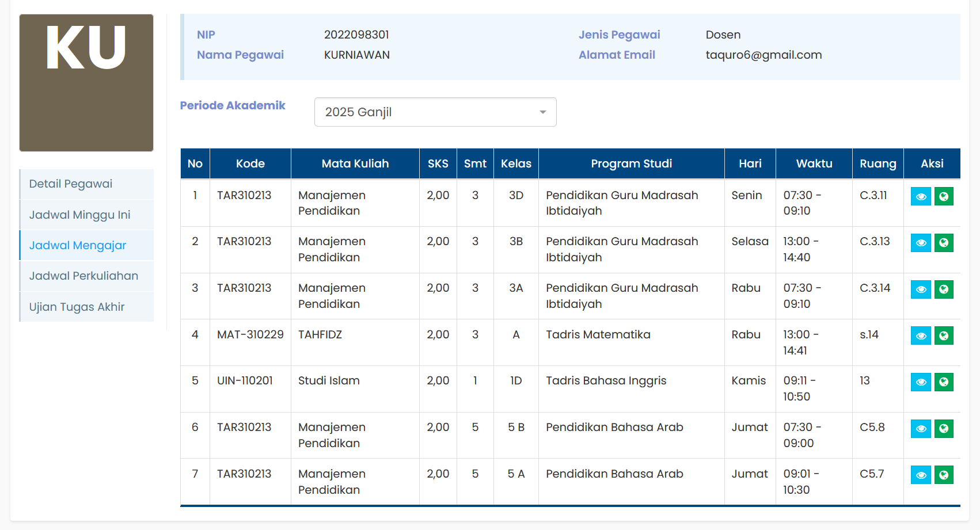Click the green globe icon in row 3

pos(943,289)
